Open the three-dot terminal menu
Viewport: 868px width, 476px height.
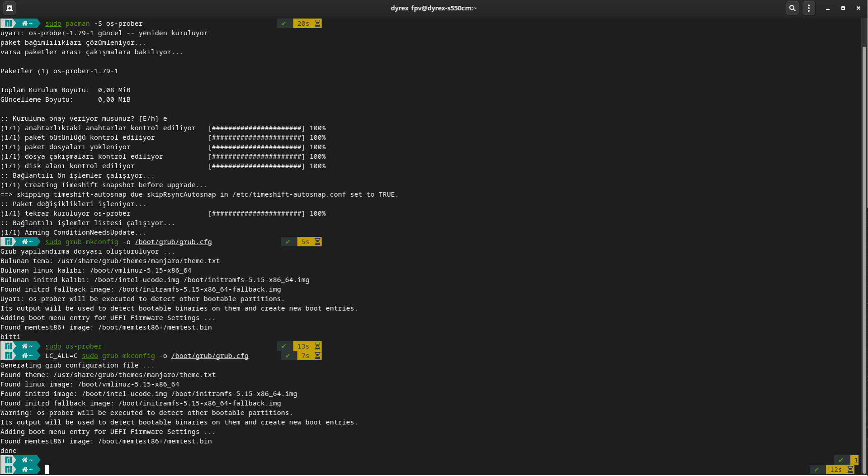(808, 8)
